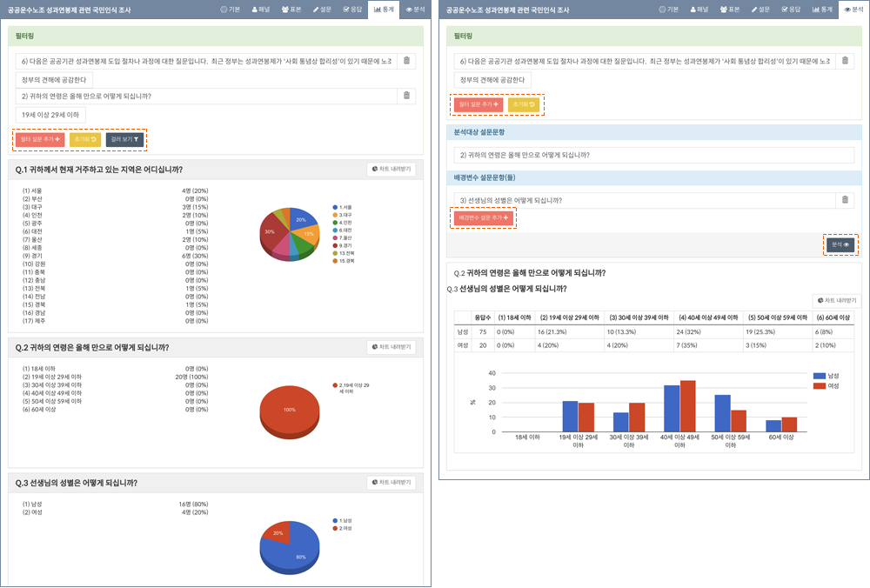Open analysis target question 2 selector
870x588 pixels.
click(x=653, y=155)
